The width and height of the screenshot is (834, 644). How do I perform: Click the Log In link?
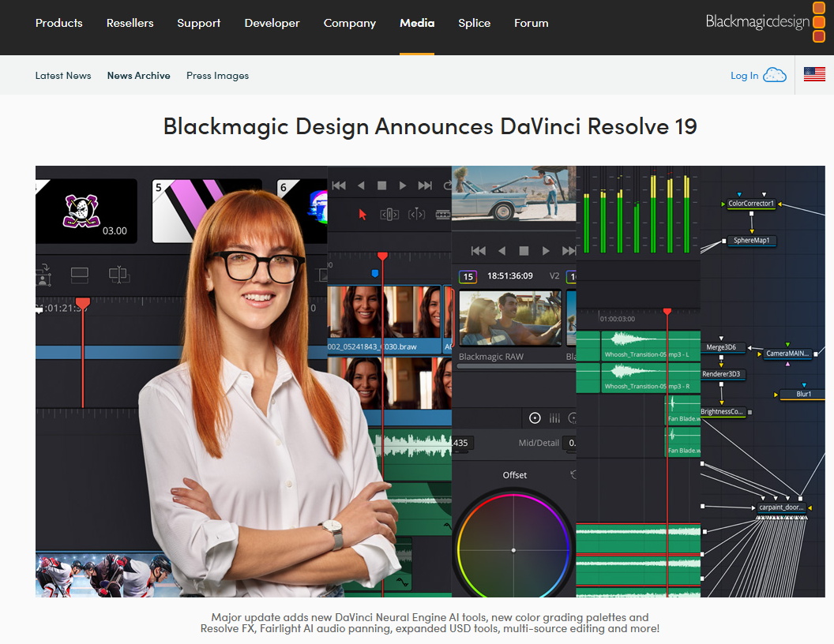744,76
